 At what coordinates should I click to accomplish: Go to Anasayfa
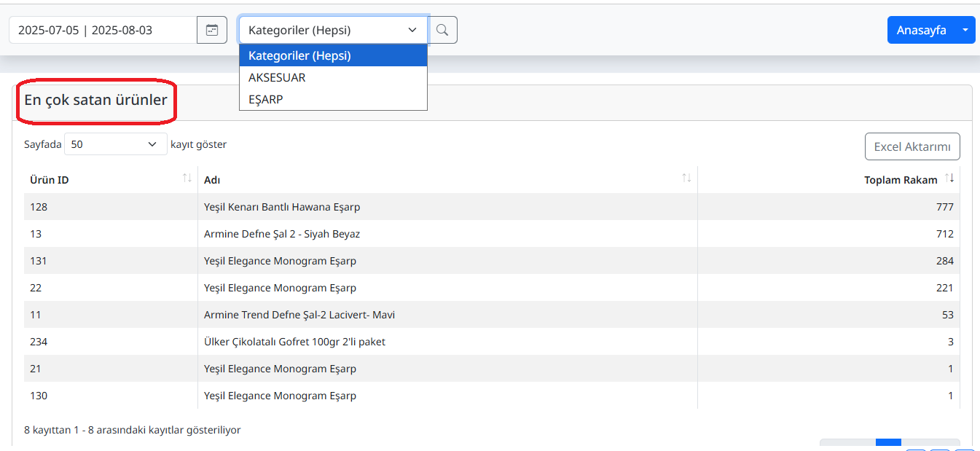pyautogui.click(x=921, y=30)
